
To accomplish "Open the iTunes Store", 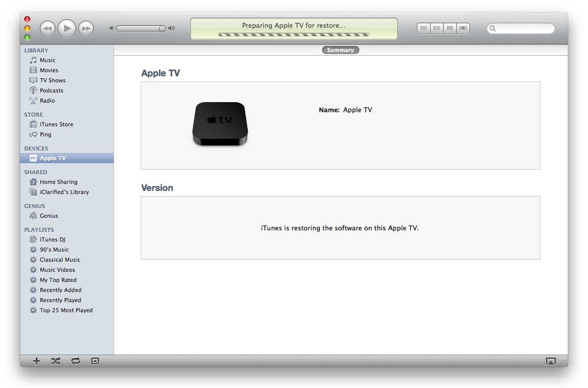I will point(67,124).
